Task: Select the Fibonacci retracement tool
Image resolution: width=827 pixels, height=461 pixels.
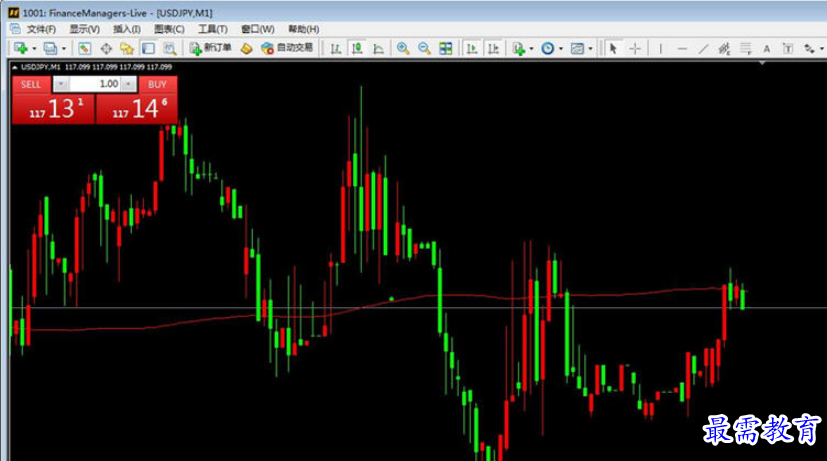Action: point(745,49)
